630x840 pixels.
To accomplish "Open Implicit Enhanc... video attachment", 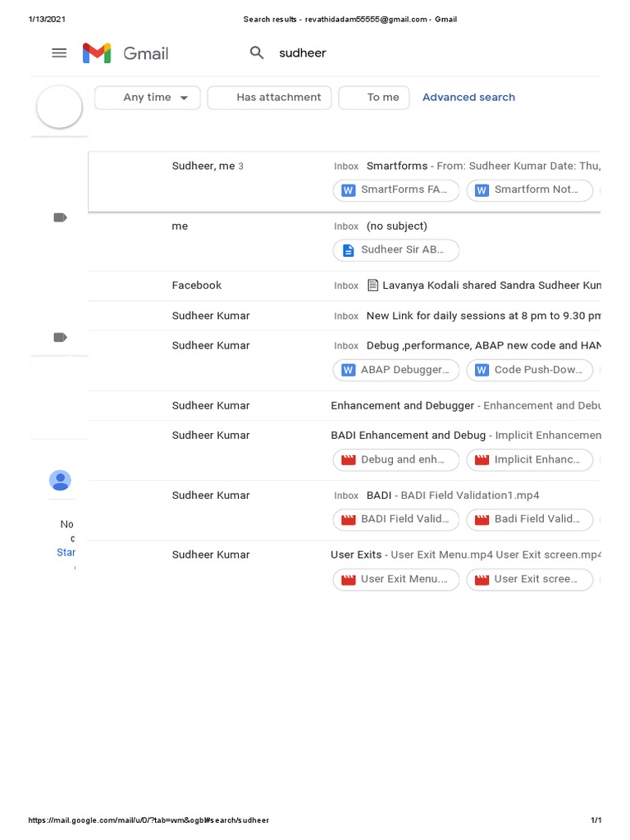I will pyautogui.click(x=529, y=459).
